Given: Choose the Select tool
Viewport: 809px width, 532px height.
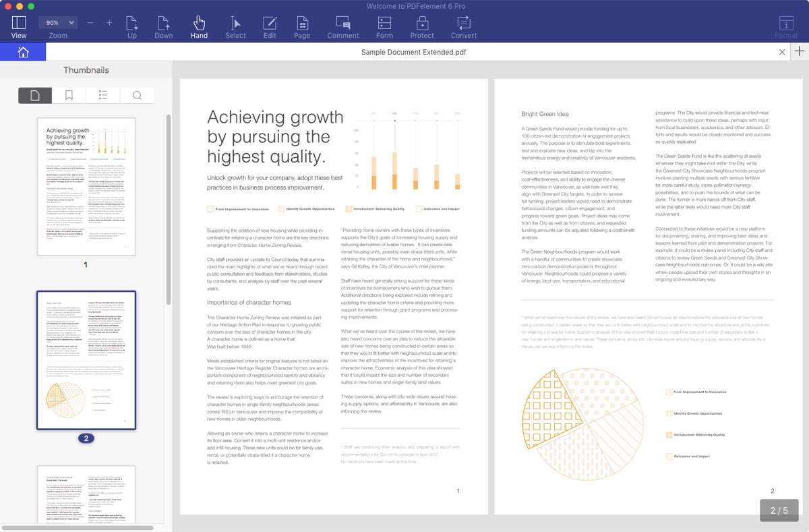Looking at the screenshot, I should pos(235,27).
